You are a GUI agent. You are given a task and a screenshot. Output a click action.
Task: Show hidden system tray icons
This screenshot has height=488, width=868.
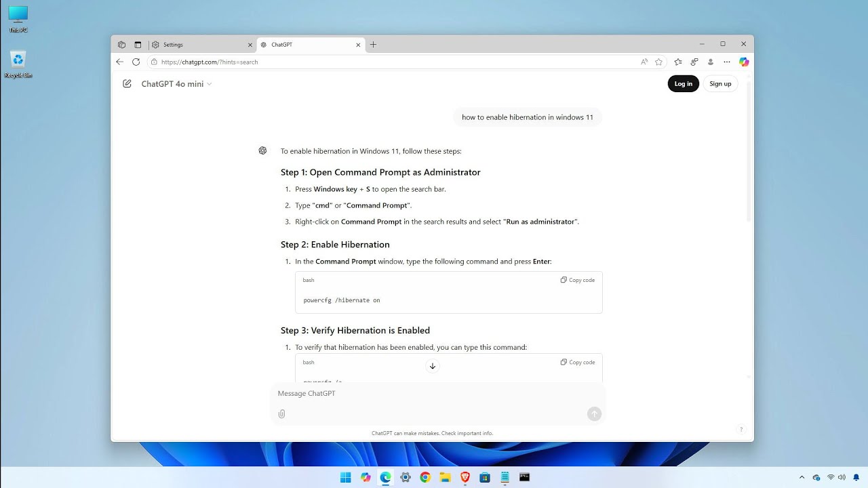click(x=802, y=477)
